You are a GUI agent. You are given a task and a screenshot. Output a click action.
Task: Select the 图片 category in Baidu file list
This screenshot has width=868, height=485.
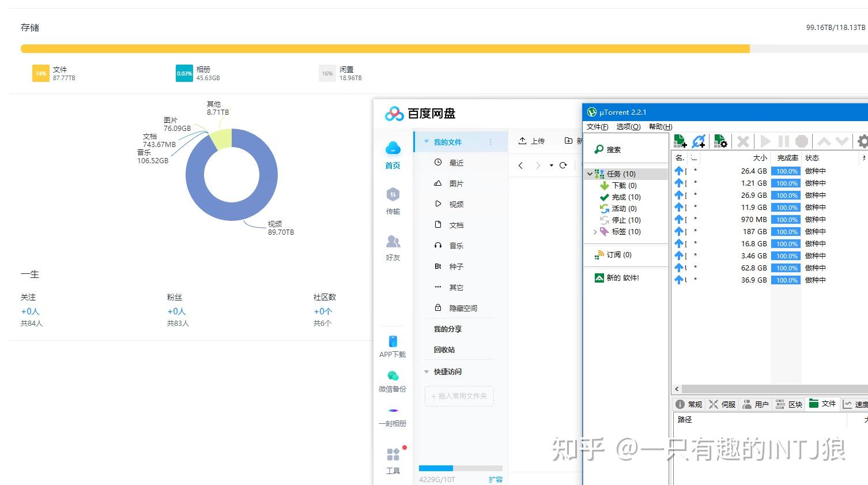[456, 183]
